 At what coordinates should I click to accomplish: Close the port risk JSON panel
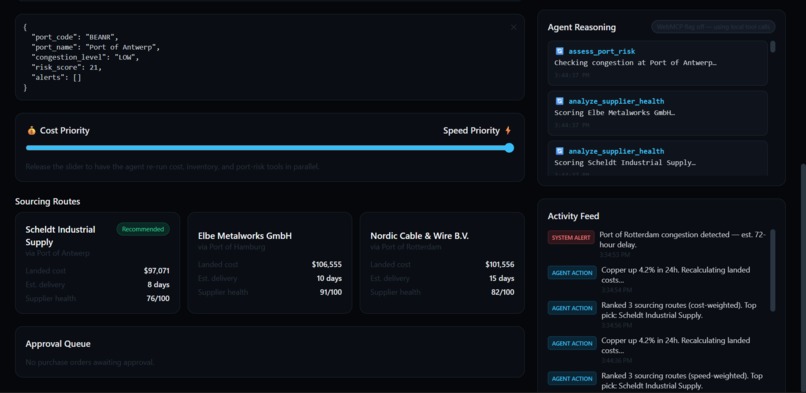(x=514, y=28)
